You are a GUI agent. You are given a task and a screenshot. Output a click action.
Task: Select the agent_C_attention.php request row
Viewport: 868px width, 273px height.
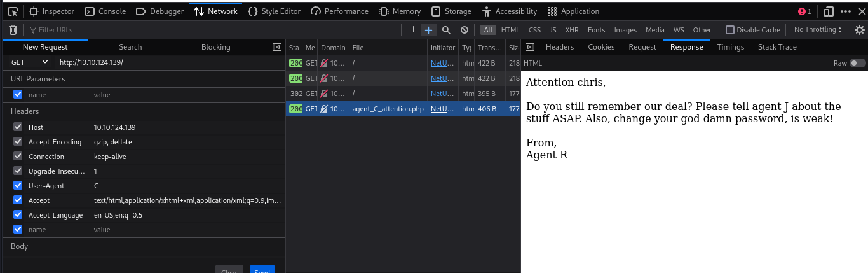click(x=388, y=109)
